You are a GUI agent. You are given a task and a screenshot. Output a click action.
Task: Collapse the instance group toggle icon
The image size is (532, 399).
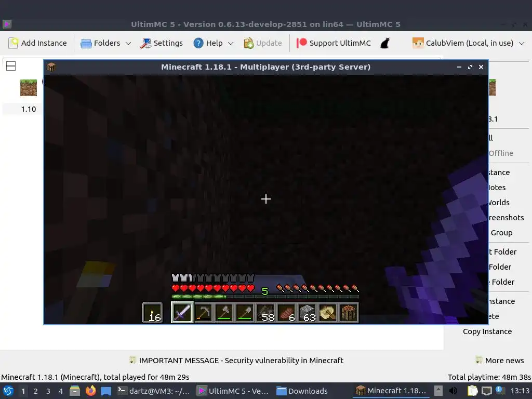pos(11,66)
